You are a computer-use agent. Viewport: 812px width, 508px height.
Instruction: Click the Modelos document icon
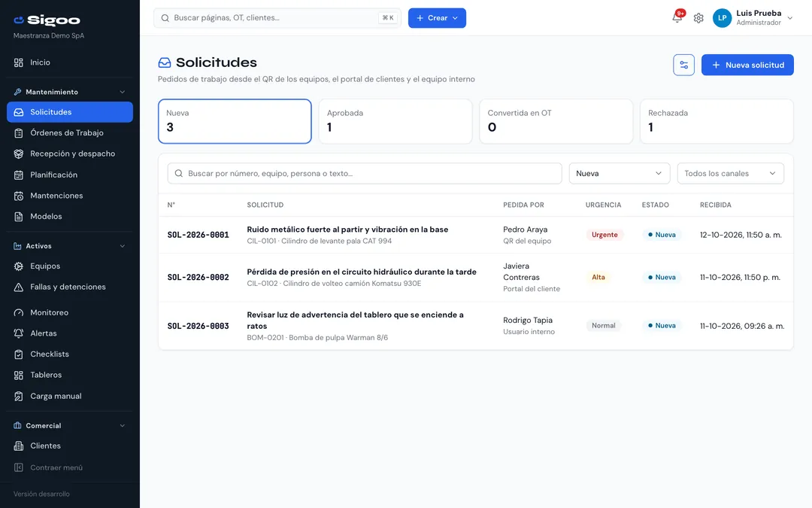(19, 217)
